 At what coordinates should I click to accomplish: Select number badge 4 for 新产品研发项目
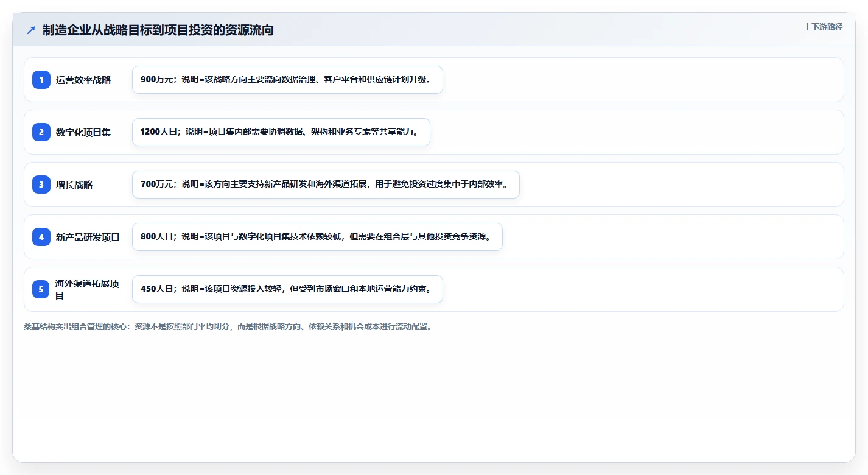41,237
